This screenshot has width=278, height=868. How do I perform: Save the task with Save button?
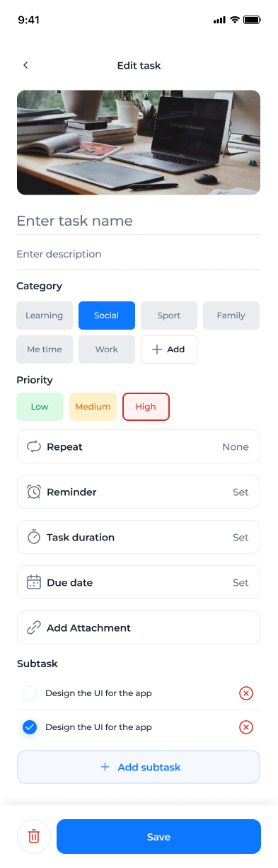(x=158, y=837)
